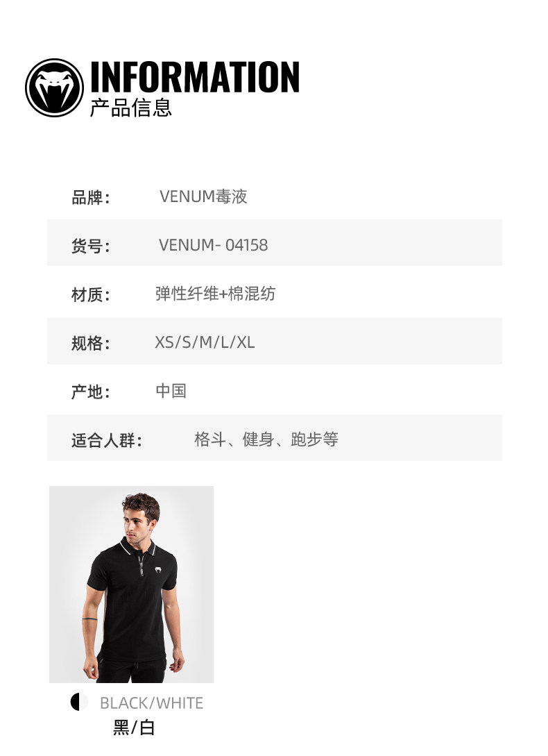Click the 黑/白 color caption

click(x=134, y=727)
